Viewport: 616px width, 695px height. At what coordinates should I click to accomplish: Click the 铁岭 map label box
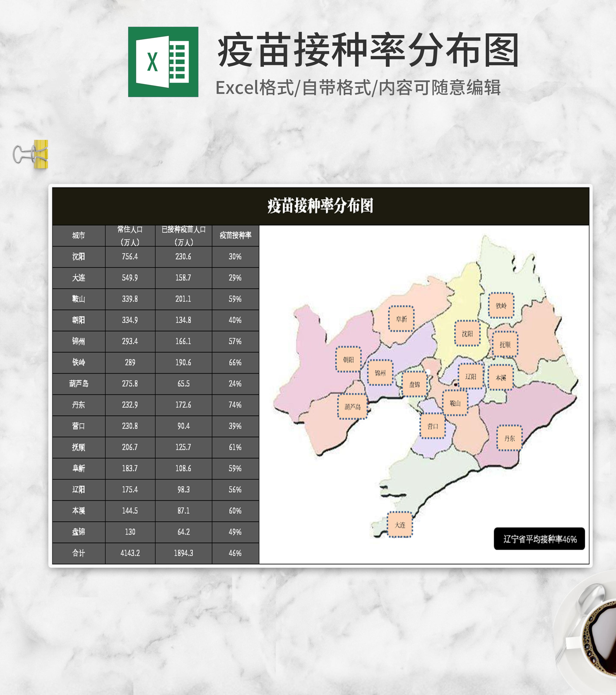[x=501, y=305]
